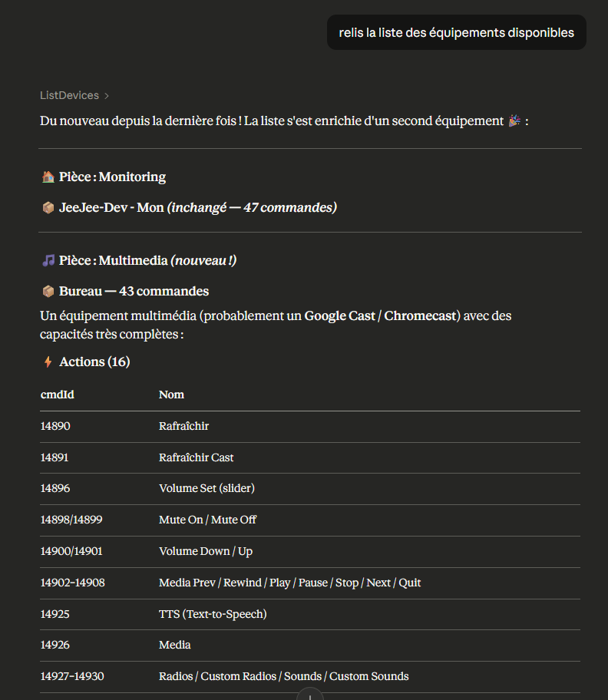Click the TTS (Text-to-Speech) entry
608x700 pixels.
pos(213,614)
